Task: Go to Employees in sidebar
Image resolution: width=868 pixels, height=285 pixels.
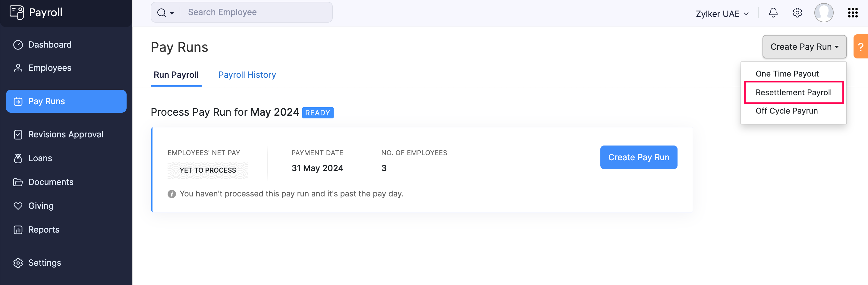Action: [x=49, y=68]
